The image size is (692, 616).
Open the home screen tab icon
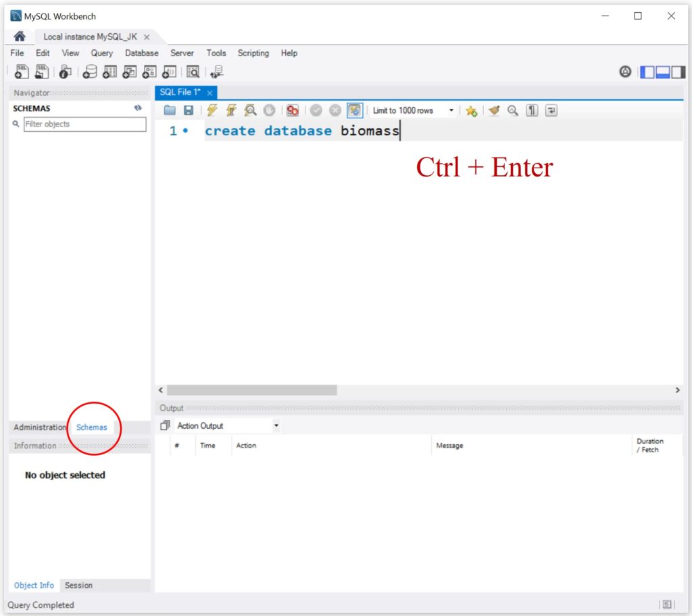click(20, 37)
